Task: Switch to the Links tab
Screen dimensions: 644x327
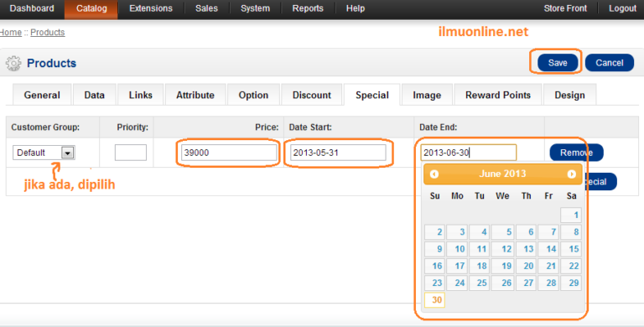Action: (x=141, y=95)
